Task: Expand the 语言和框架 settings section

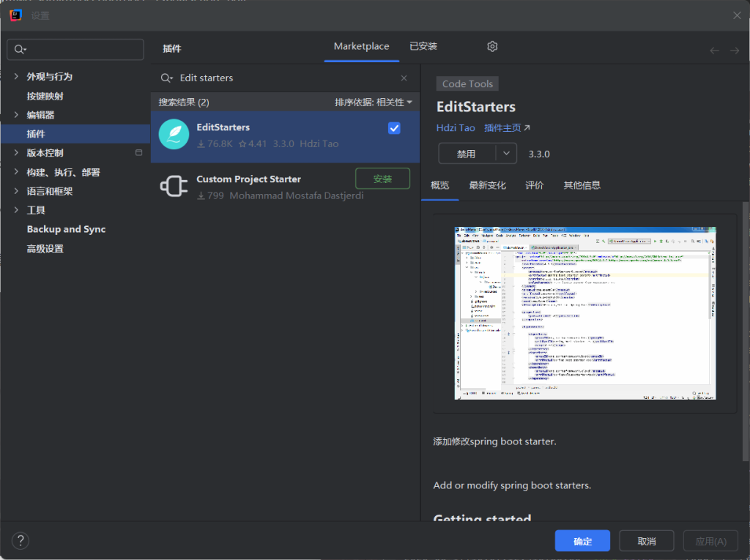Action: click(x=16, y=191)
